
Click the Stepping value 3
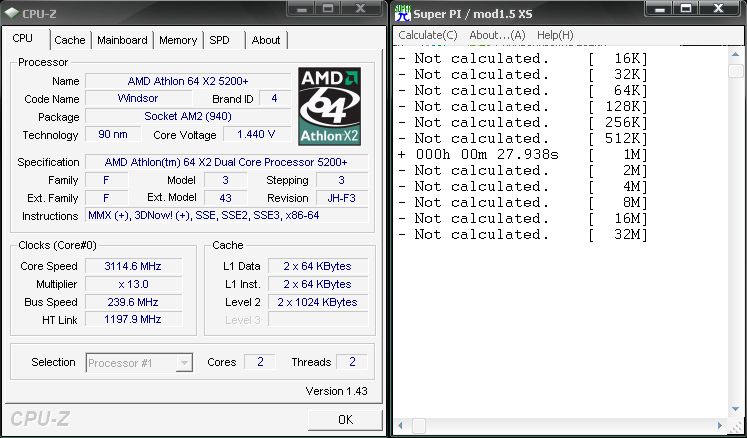[342, 180]
